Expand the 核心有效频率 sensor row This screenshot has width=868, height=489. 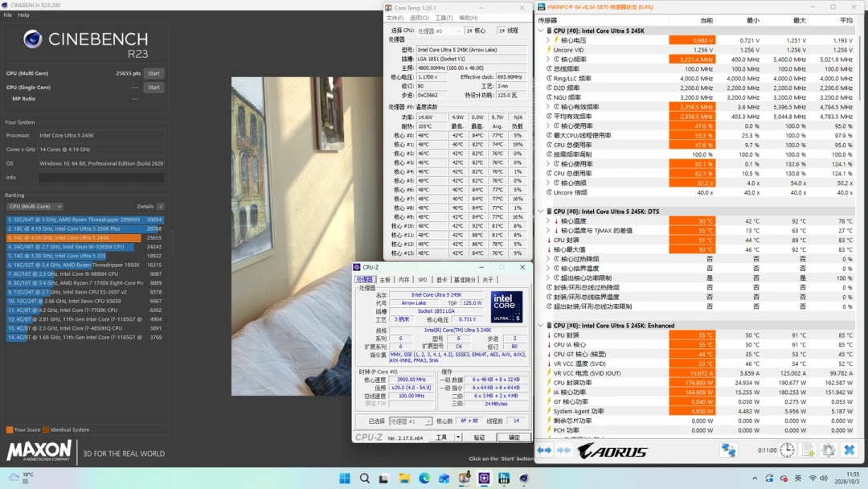click(x=548, y=106)
